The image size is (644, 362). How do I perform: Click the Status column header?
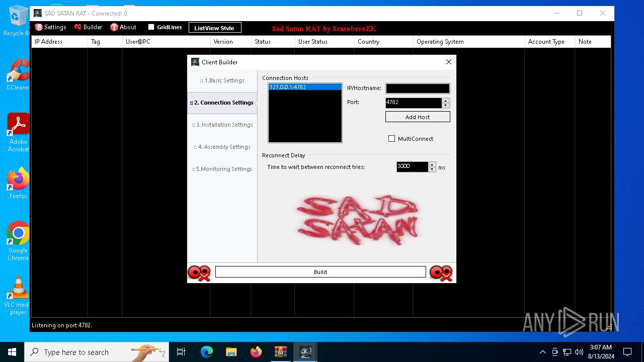tap(273, 42)
